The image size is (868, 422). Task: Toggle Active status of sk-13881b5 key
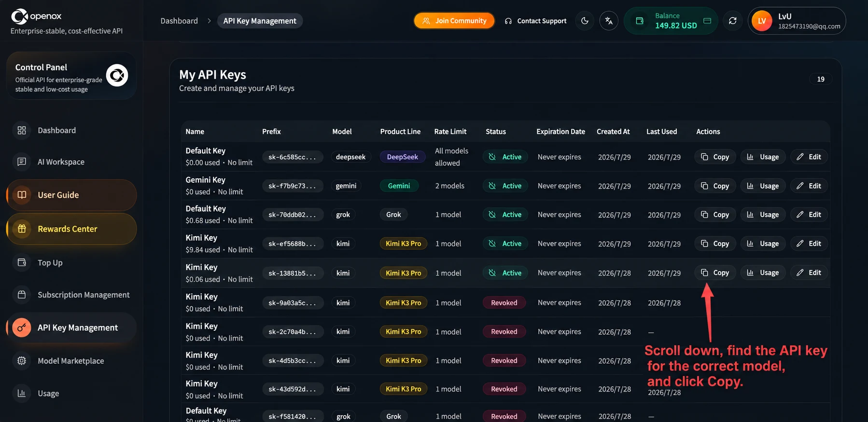pyautogui.click(x=505, y=273)
